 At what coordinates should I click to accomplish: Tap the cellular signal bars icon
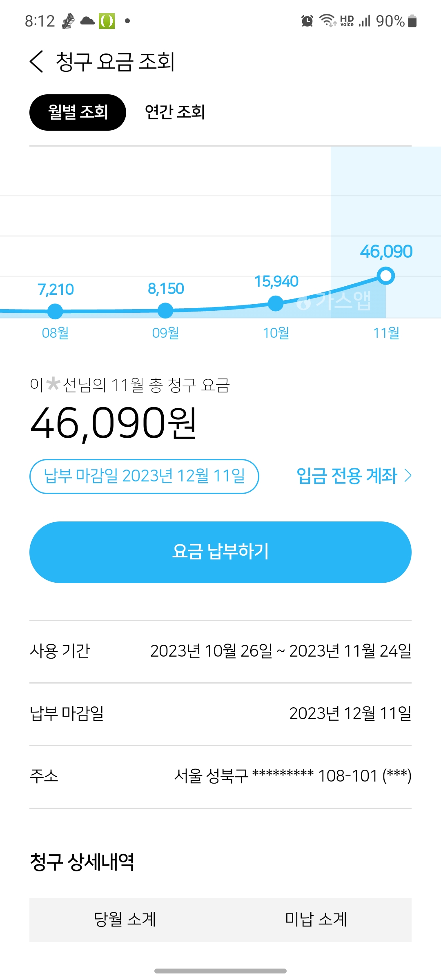(364, 21)
